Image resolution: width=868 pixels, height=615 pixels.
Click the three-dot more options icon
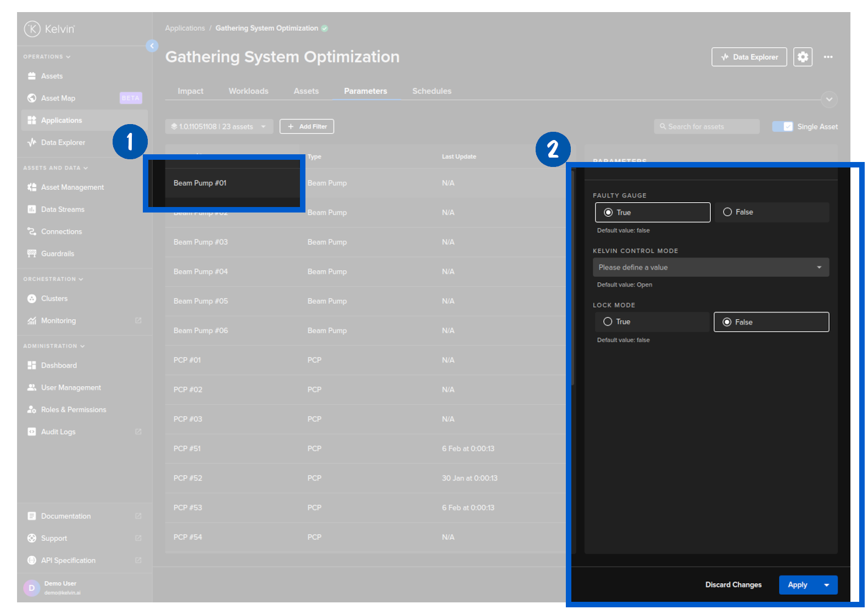(828, 57)
